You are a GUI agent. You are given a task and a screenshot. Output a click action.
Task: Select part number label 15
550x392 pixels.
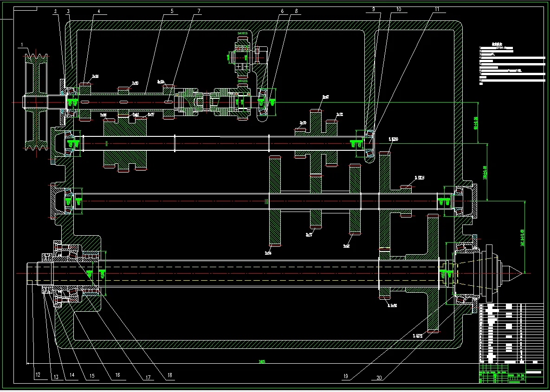[x=91, y=376]
